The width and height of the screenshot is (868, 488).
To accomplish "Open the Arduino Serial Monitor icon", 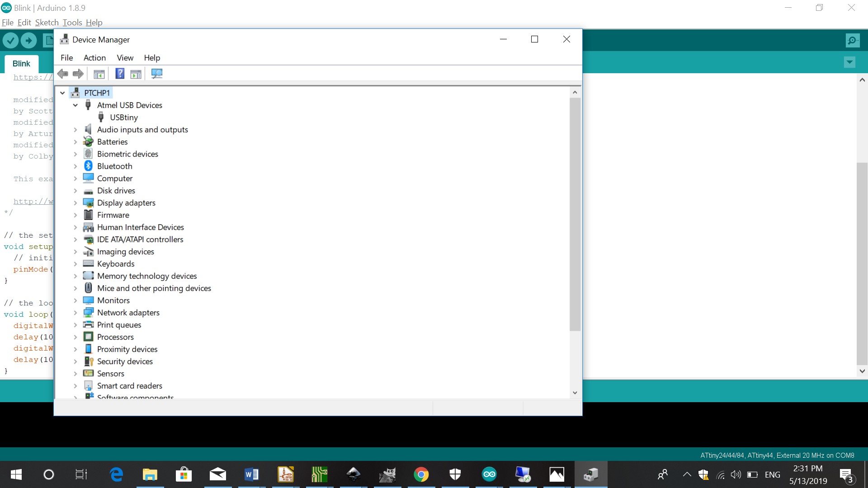I will tap(852, 41).
